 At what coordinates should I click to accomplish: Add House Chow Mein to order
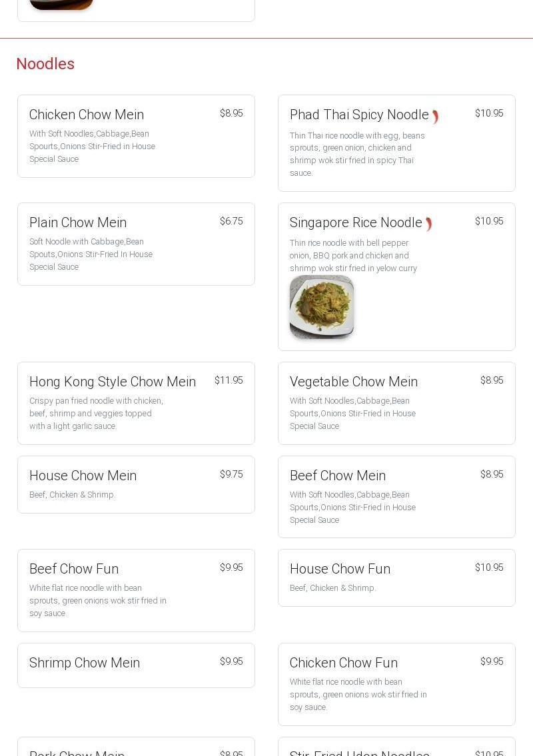pos(136,484)
